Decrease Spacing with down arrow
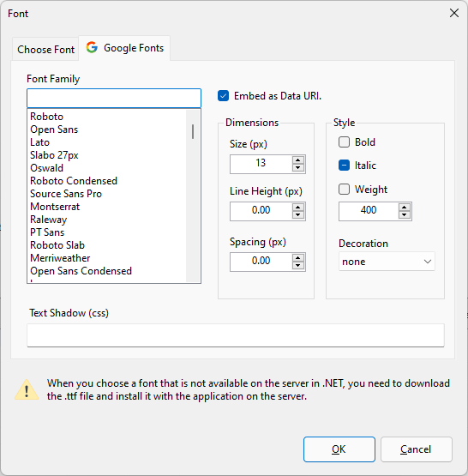The image size is (468, 476). point(298,266)
